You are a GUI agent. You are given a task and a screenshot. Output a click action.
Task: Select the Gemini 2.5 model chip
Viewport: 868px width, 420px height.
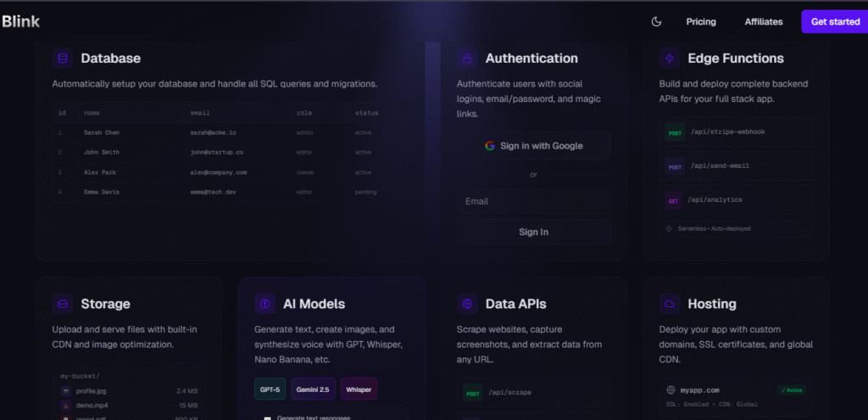pos(313,389)
